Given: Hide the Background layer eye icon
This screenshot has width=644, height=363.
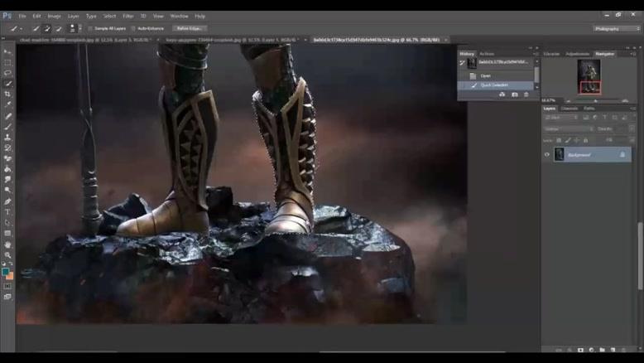Looking at the screenshot, I should click(x=546, y=155).
